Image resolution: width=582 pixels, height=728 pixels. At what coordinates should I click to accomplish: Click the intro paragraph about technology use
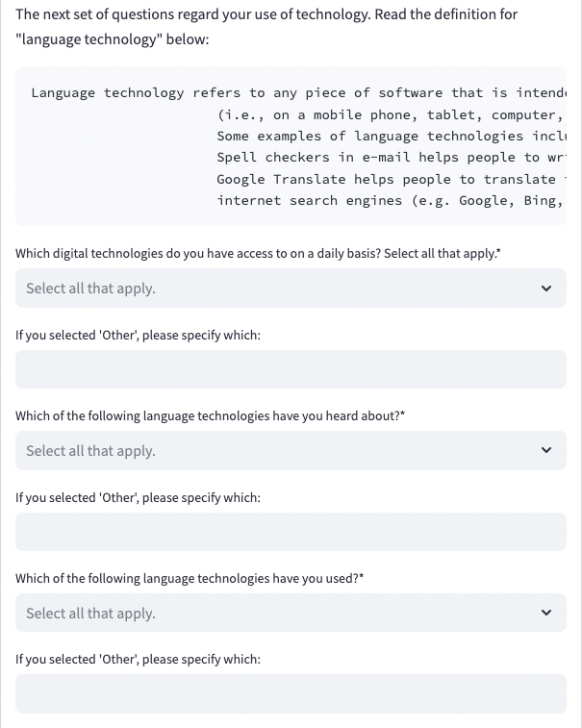point(266,27)
